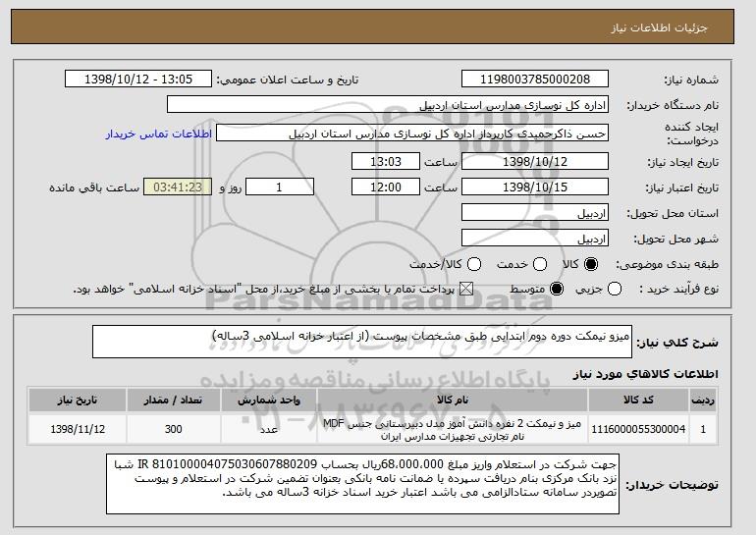
Task: Click the نام کالا column header
Action: tap(453, 401)
